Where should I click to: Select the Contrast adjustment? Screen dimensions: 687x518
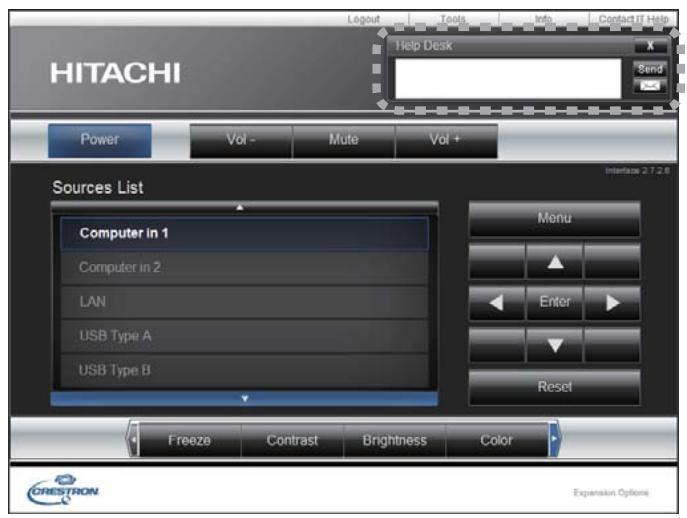point(292,440)
